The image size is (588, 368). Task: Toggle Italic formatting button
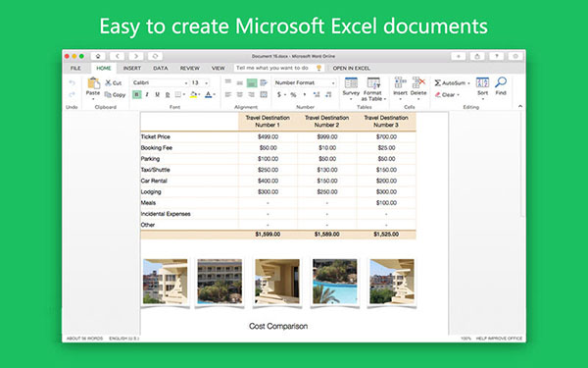147,94
